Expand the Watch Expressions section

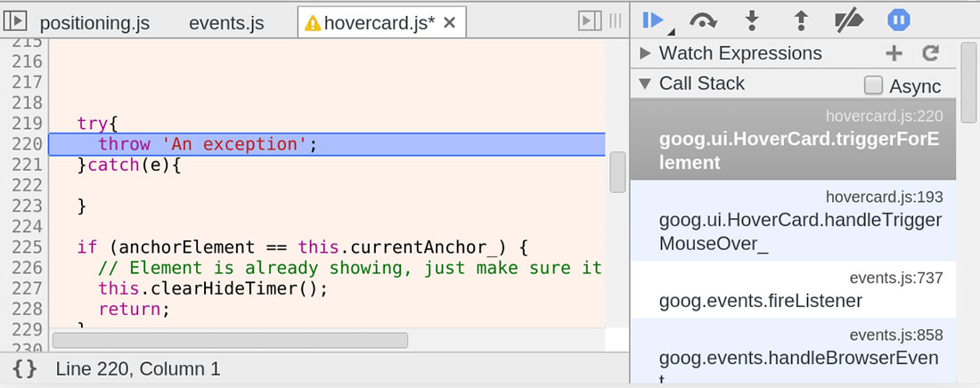pyautogui.click(x=646, y=53)
